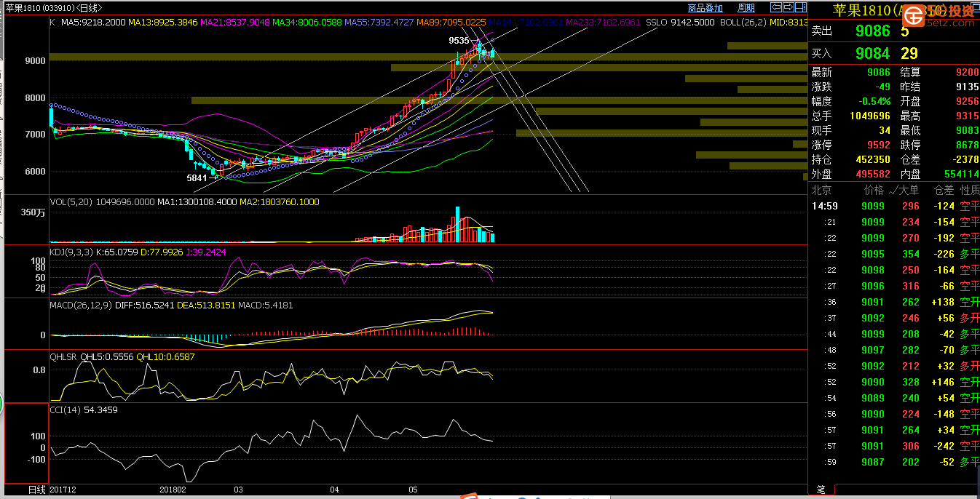980x499 pixels.
Task: Click the 外盘 value 495582
Action: pyautogui.click(x=872, y=174)
